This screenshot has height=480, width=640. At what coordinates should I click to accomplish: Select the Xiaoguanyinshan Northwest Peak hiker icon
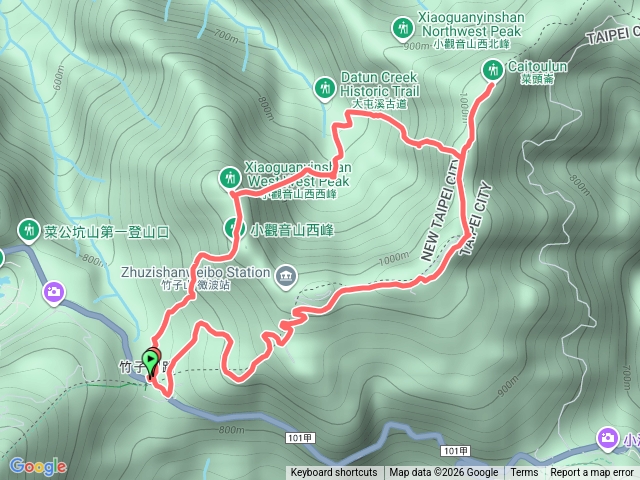(403, 29)
